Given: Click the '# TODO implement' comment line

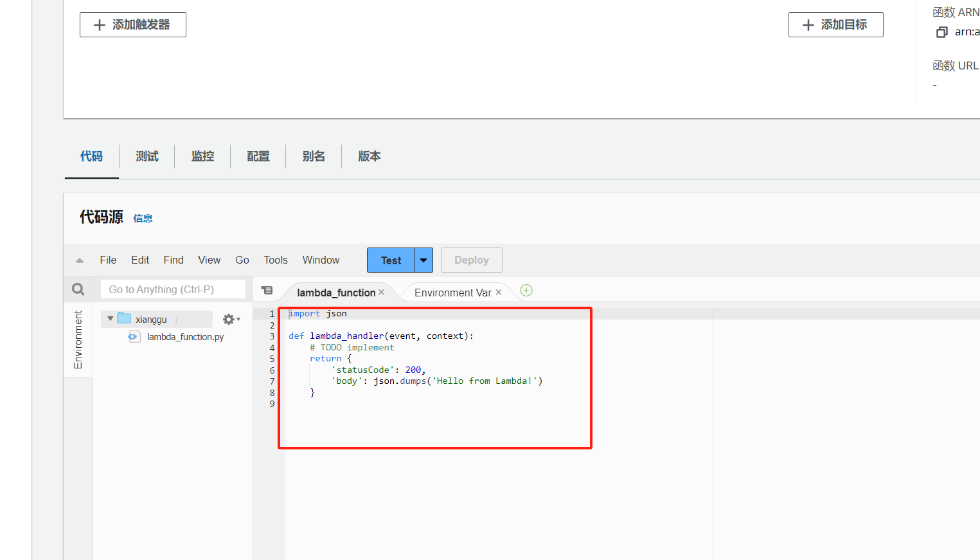Looking at the screenshot, I should point(352,348).
